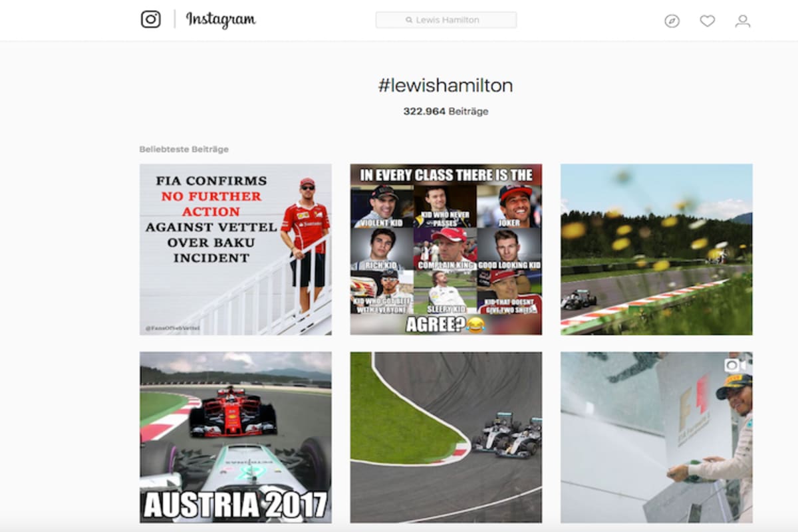Click the video camera icon on podium post
The width and height of the screenshot is (798, 532).
(734, 365)
